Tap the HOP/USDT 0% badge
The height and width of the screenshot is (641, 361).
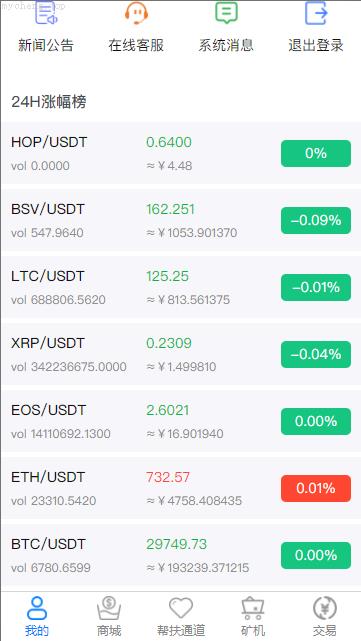point(316,153)
